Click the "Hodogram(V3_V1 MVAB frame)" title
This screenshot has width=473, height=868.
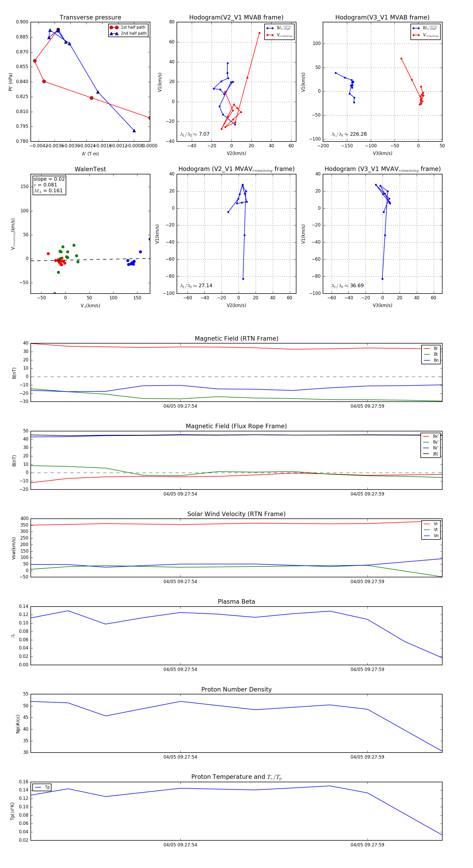click(382, 18)
